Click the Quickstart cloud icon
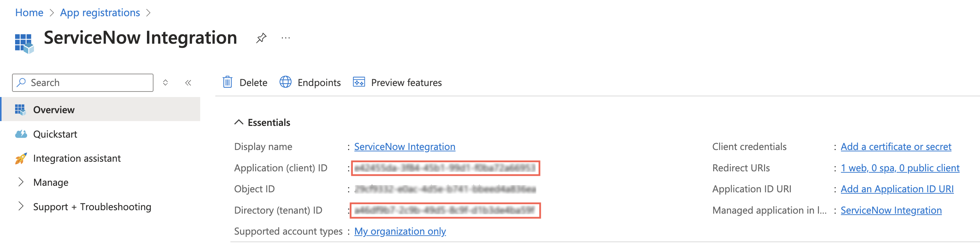 click(x=21, y=134)
